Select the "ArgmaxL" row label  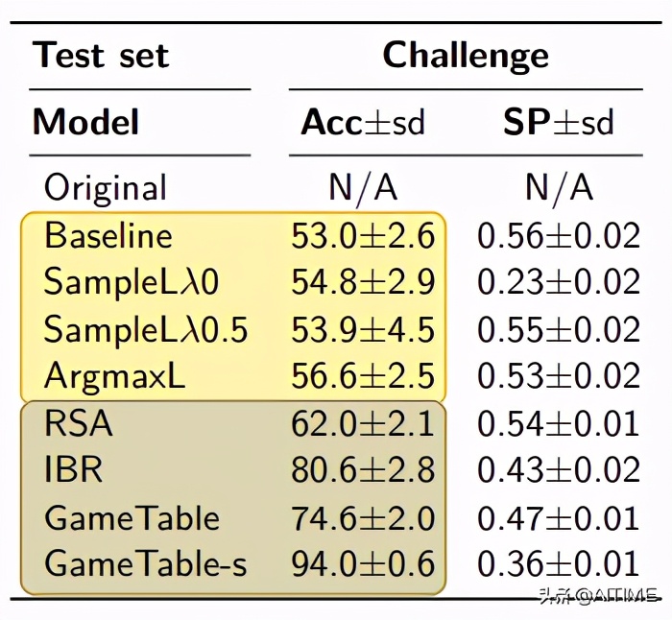pos(115,376)
